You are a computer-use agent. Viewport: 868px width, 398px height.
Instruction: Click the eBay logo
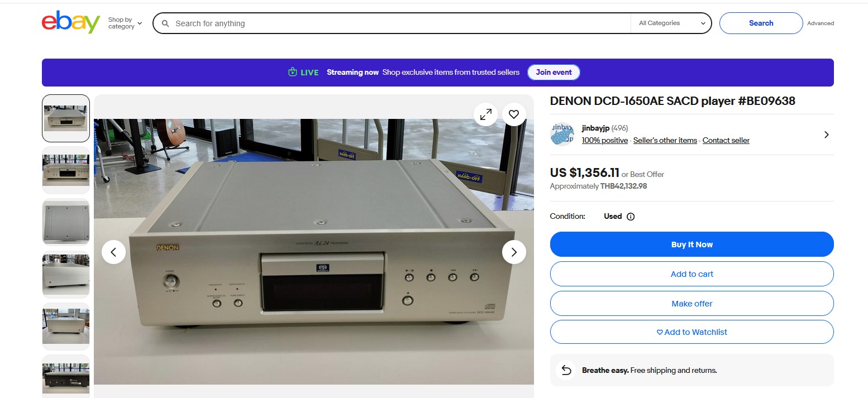70,22
